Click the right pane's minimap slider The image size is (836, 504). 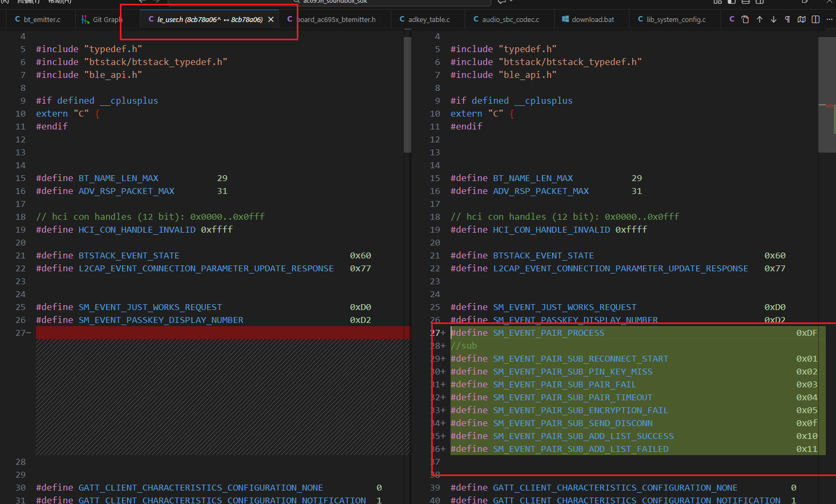click(x=827, y=95)
